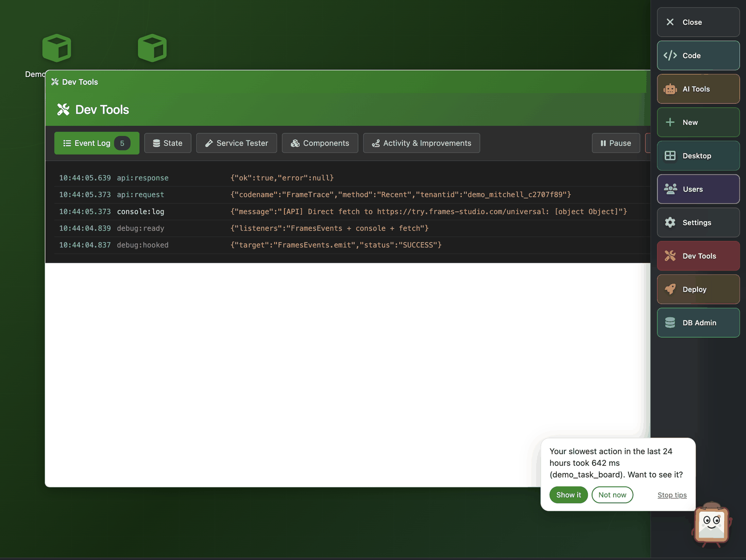Click the cubes icon on Components tab
This screenshot has width=746, height=560.
[x=295, y=143]
